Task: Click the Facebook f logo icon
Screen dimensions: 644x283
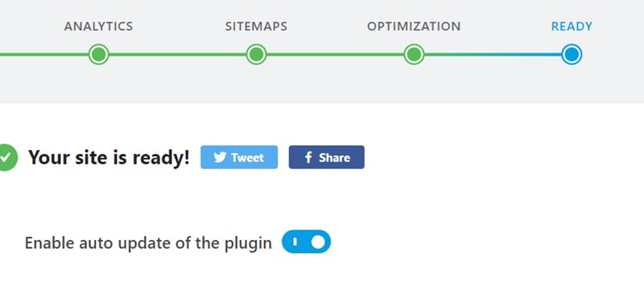Action: tap(308, 158)
